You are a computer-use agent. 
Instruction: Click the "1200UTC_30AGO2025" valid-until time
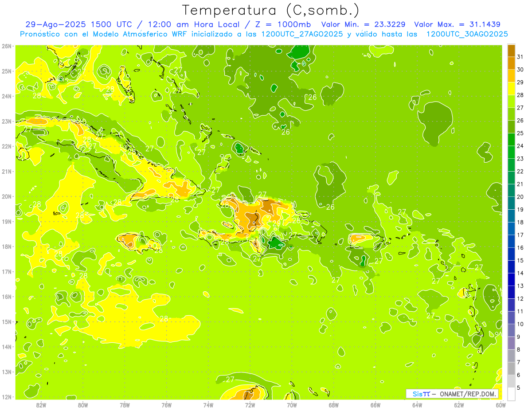pos(467,34)
